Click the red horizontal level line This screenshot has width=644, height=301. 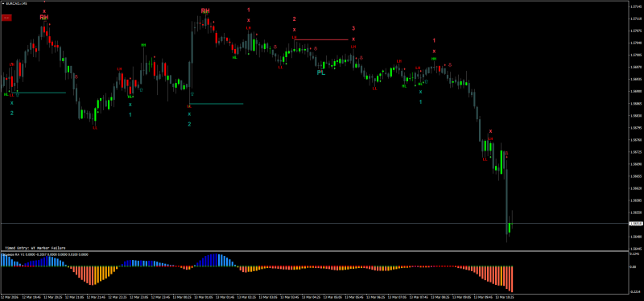321,39
